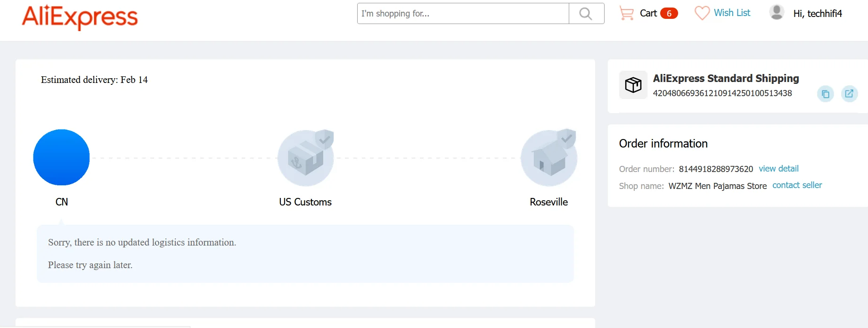Viewport: 868px width, 328px height.
Task: Open the shopping cart icon
Action: (626, 13)
